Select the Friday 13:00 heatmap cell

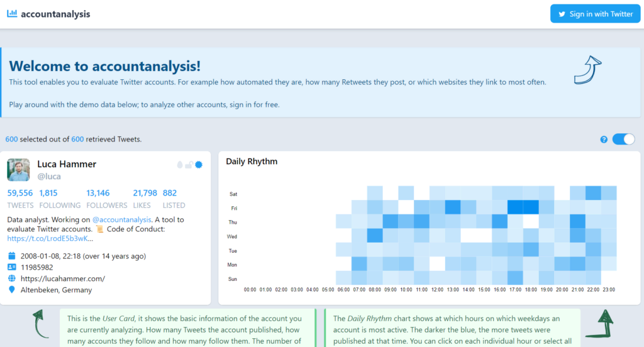[453, 207]
